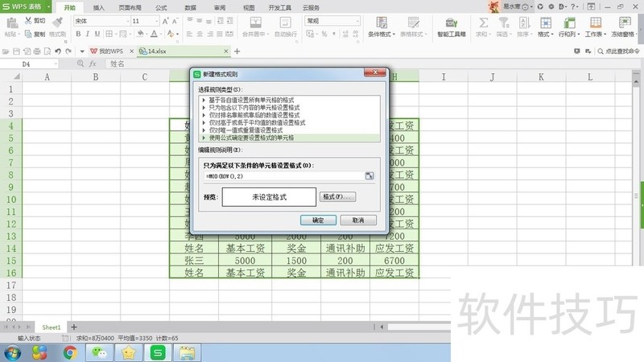Viewport: 644px width, 362px height.
Task: Click the cell borders icon
Action: click(x=109, y=34)
